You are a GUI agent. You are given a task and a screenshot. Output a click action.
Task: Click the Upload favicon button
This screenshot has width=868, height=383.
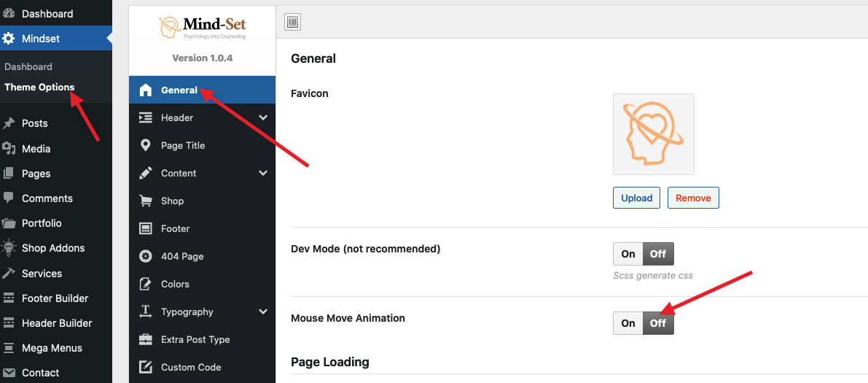tap(637, 198)
